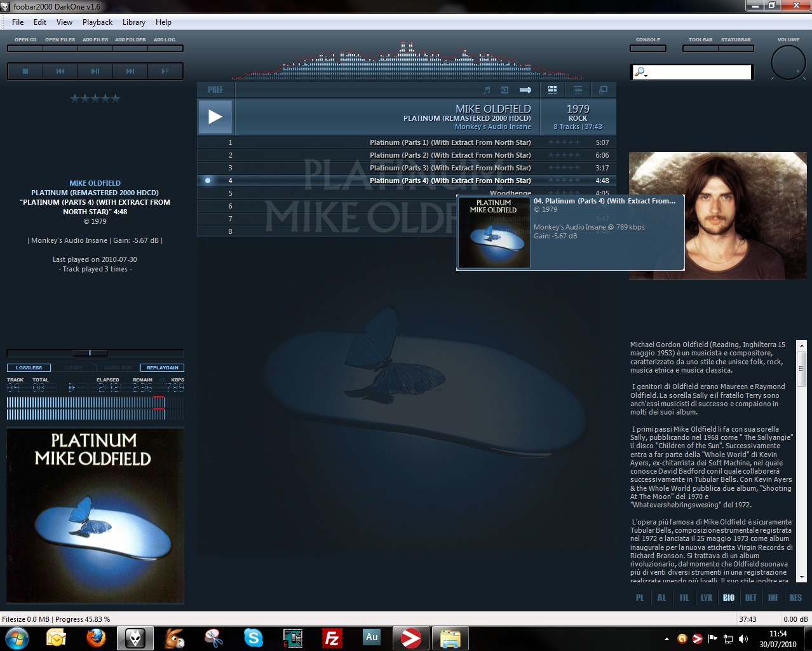Click the seek bar above Lossless
The width and height of the screenshot is (812, 651).
pyautogui.click(x=95, y=353)
